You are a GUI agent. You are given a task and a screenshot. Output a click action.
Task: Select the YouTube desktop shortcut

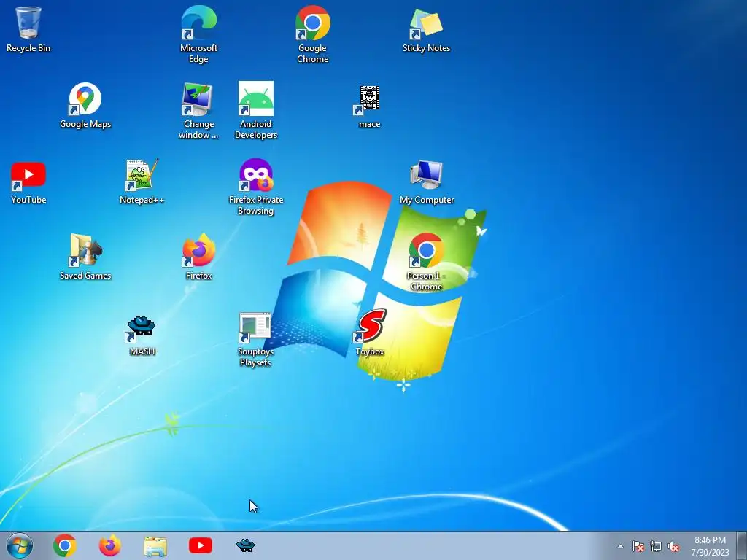[x=28, y=183]
